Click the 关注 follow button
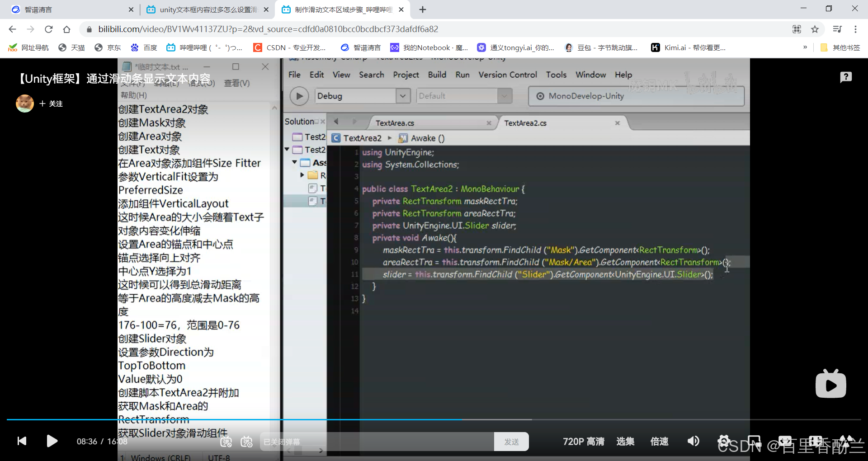The height and width of the screenshot is (461, 868). [51, 104]
